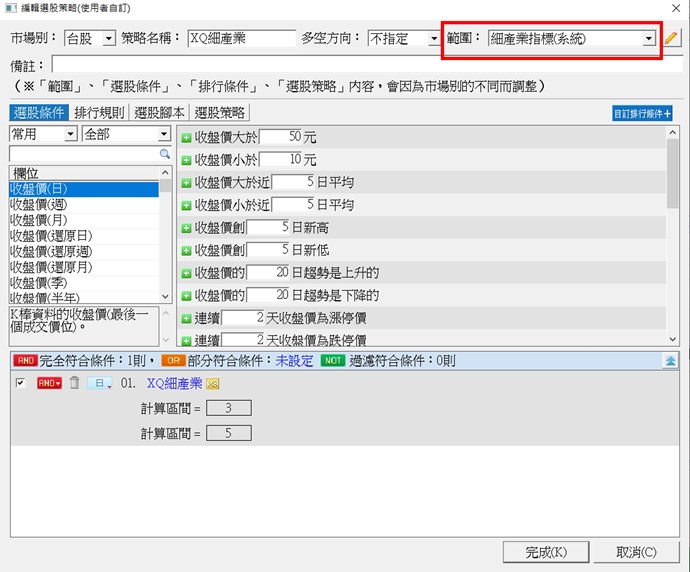Click the 備註 notes input field
690x572 pixels.
(x=367, y=65)
